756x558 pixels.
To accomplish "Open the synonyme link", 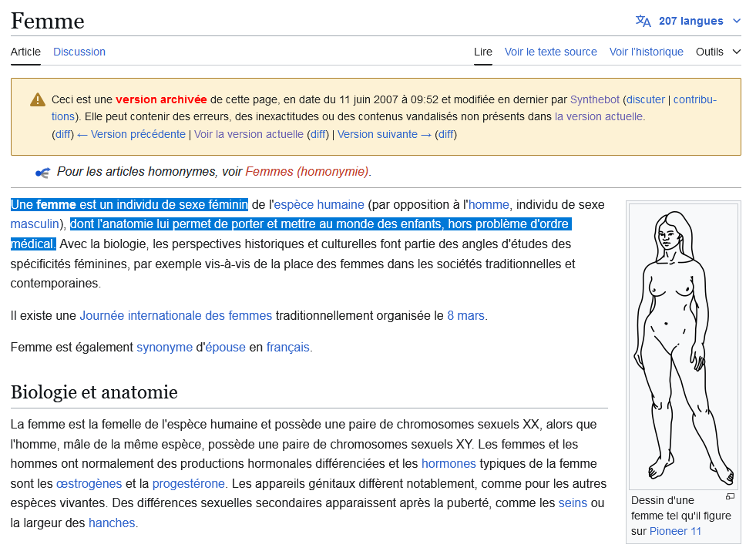I will [x=164, y=348].
